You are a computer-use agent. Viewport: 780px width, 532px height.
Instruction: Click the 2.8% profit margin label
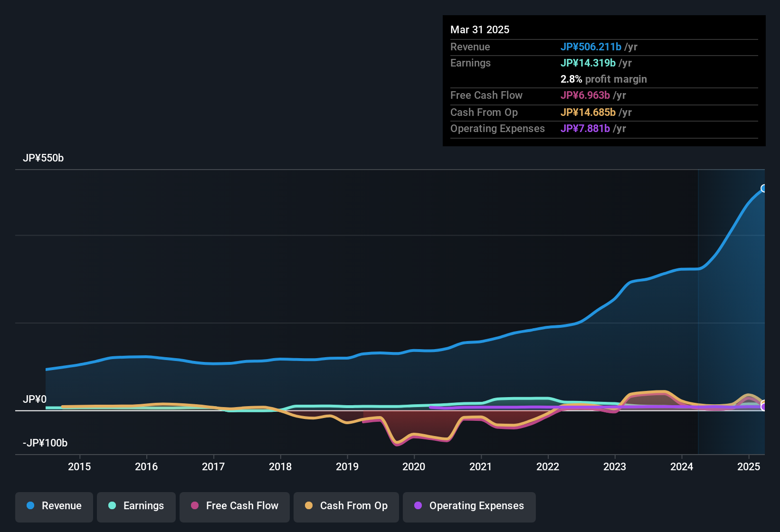coord(604,79)
